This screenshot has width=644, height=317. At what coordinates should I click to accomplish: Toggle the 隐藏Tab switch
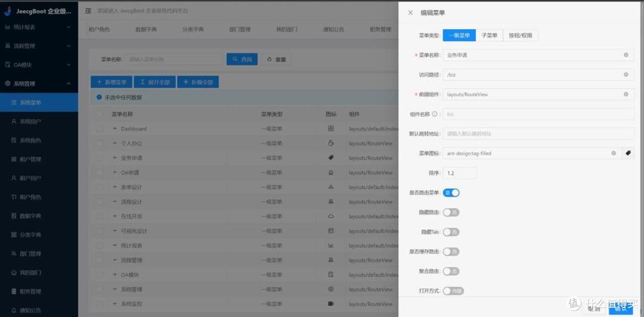pyautogui.click(x=451, y=232)
